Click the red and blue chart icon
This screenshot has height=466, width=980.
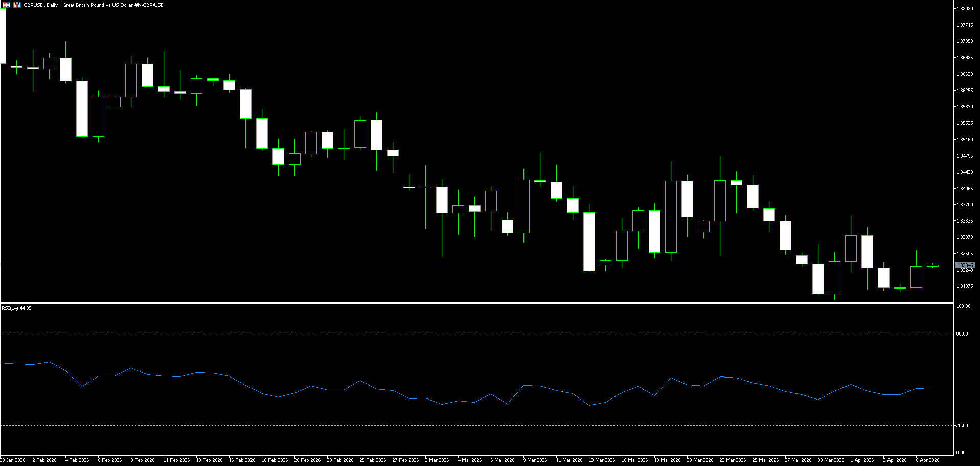pos(17,5)
